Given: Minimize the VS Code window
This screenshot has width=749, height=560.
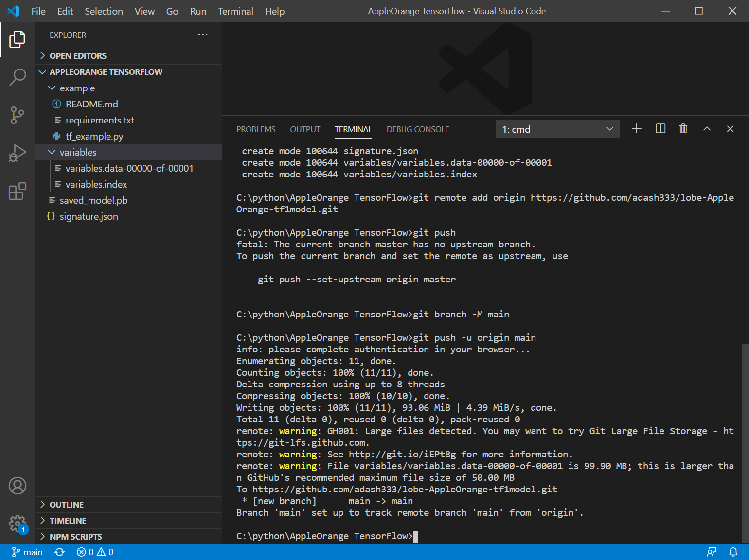Looking at the screenshot, I should pos(666,11).
